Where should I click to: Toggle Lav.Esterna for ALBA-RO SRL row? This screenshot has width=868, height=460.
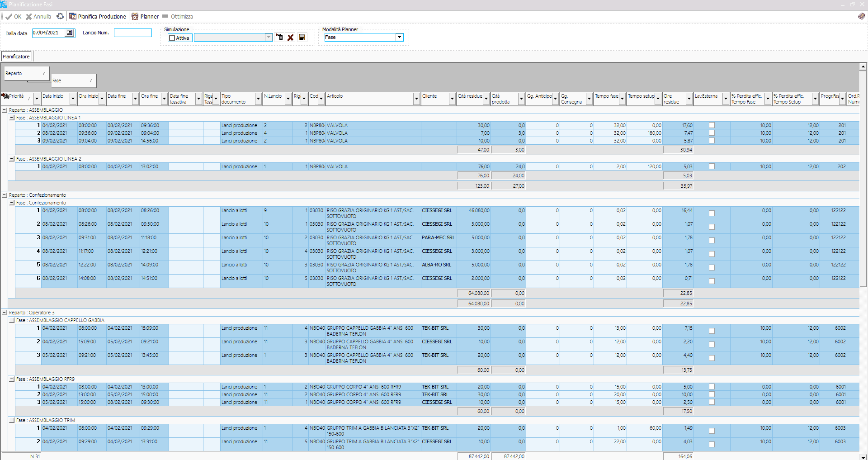[712, 268]
